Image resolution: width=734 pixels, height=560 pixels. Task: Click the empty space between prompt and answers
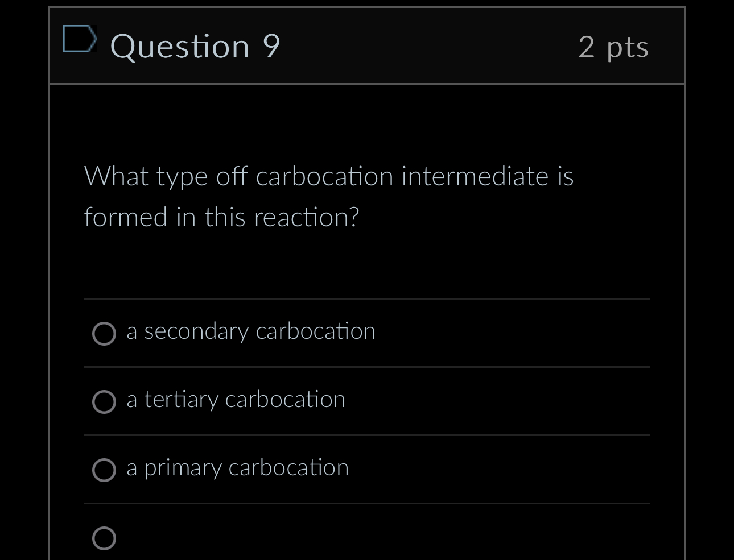pyautogui.click(x=367, y=264)
